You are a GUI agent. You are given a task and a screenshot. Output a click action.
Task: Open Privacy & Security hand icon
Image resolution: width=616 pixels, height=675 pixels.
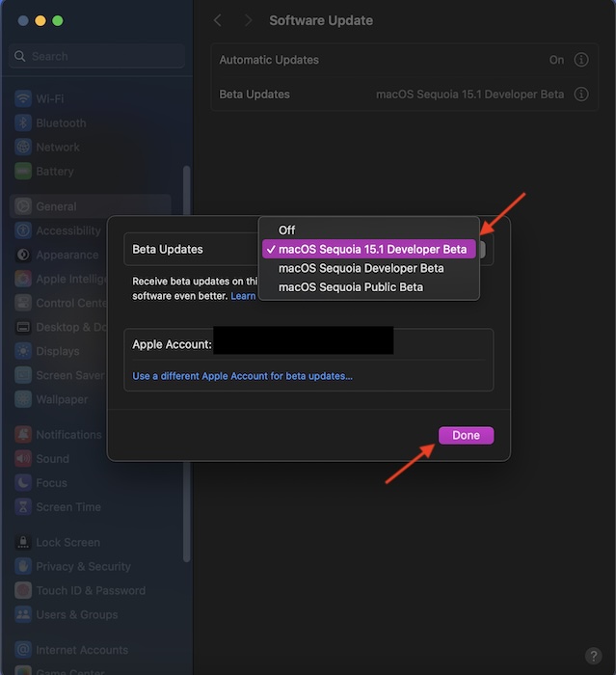(x=23, y=566)
